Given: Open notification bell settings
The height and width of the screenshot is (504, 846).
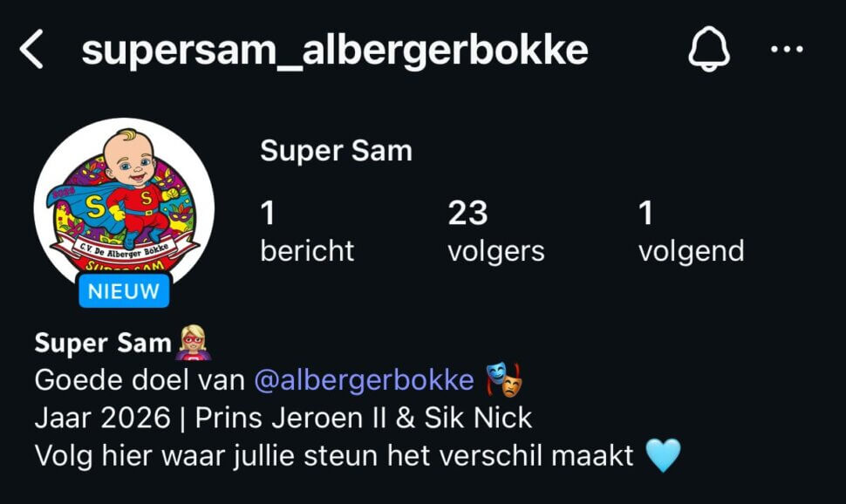Looking at the screenshot, I should (x=708, y=49).
